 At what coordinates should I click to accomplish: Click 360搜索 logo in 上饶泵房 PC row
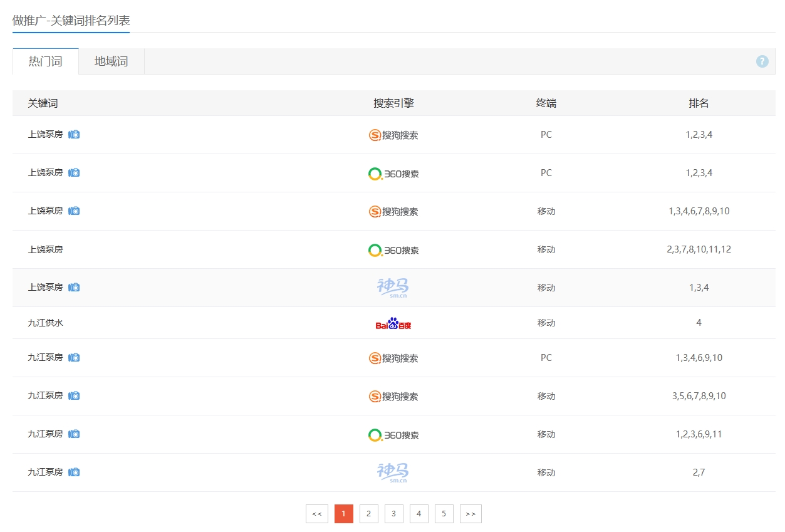(393, 174)
